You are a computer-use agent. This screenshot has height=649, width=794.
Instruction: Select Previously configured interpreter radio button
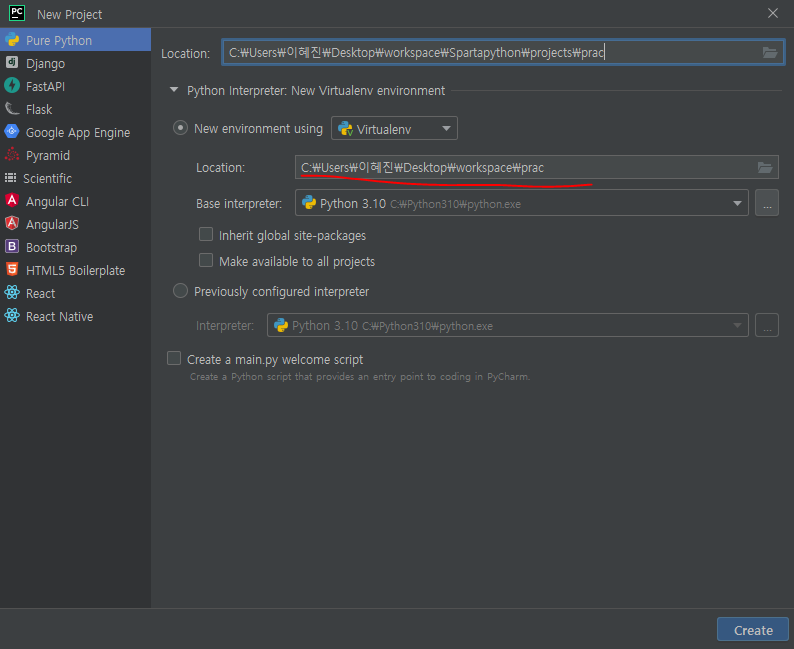180,291
